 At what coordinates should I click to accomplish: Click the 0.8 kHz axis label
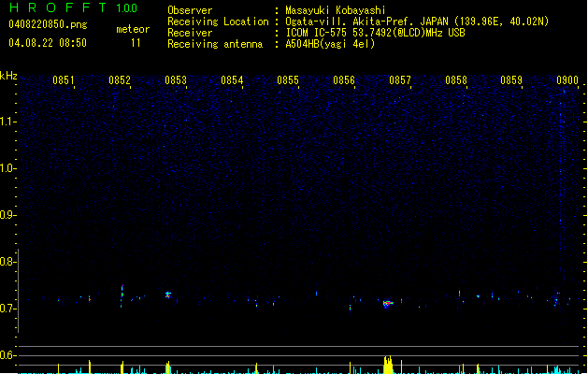coord(7,262)
